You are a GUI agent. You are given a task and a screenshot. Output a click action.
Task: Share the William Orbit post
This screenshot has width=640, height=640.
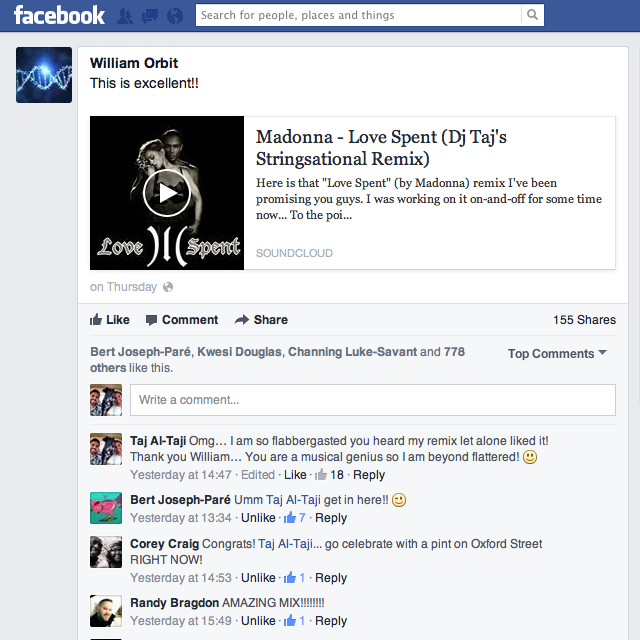pos(261,320)
